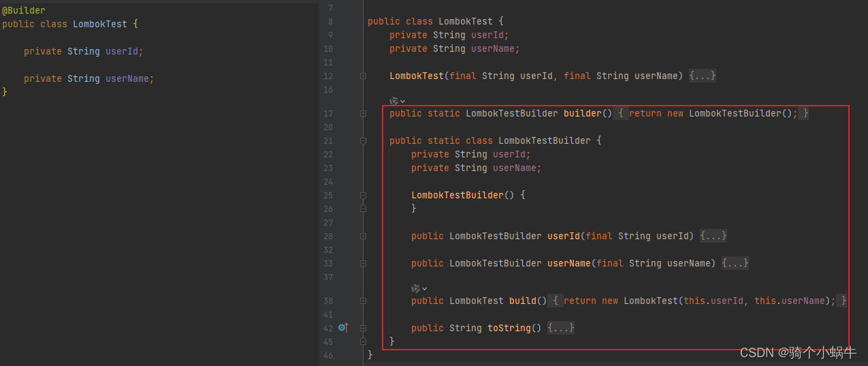Click the fold end marker at line 45

(363, 341)
